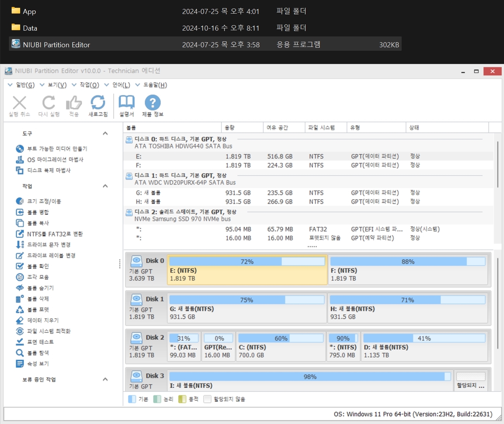
Task: Select the D: 새 볼륨(NTFS) 41% partition block
Action: [x=425, y=346]
